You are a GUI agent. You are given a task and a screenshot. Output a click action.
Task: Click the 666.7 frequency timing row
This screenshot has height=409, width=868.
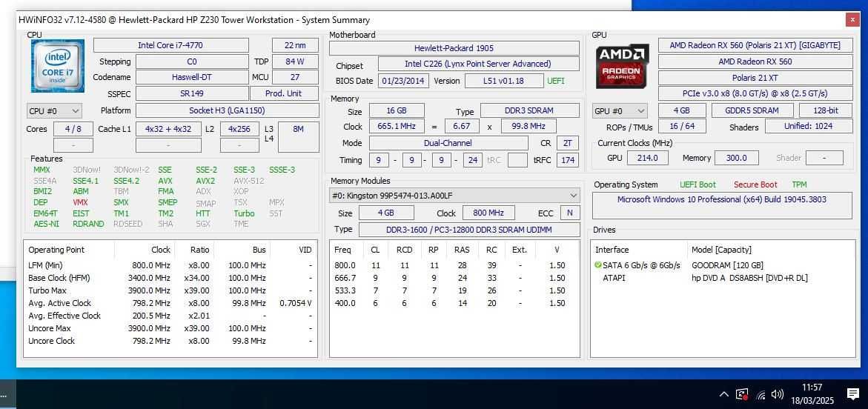[454, 278]
